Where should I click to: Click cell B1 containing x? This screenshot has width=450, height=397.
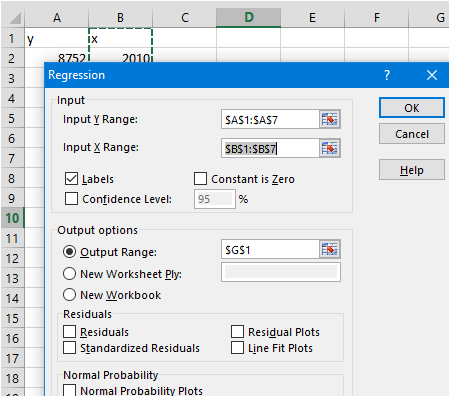(x=120, y=39)
